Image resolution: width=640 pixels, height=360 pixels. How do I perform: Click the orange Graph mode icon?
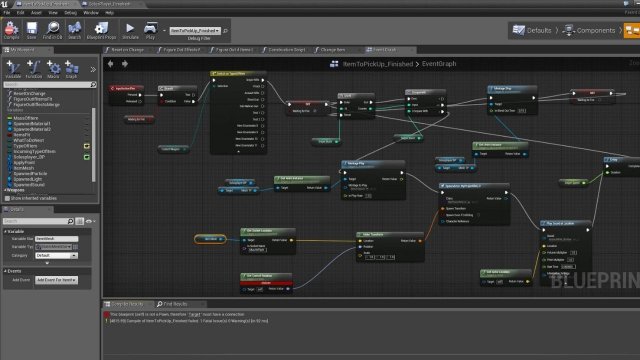(632, 30)
